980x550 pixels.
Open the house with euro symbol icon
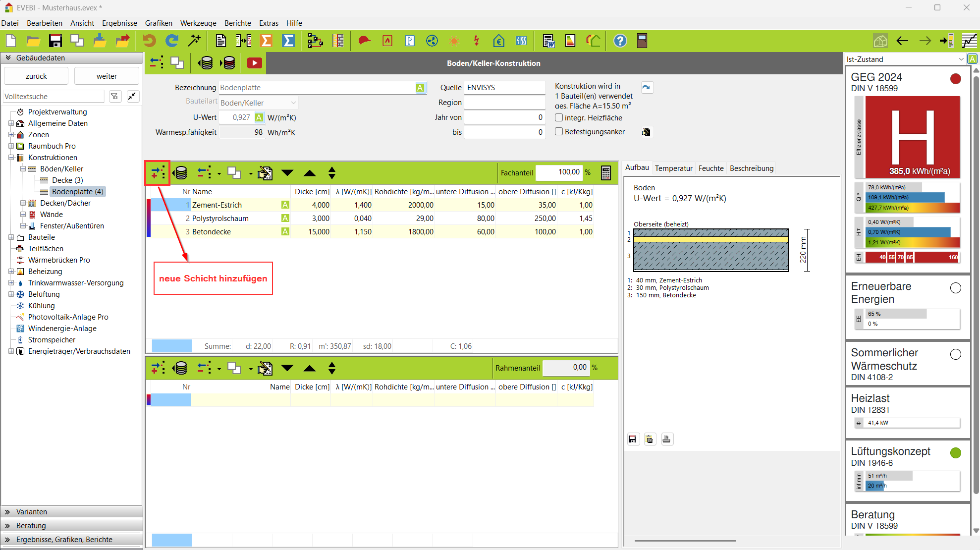(499, 41)
